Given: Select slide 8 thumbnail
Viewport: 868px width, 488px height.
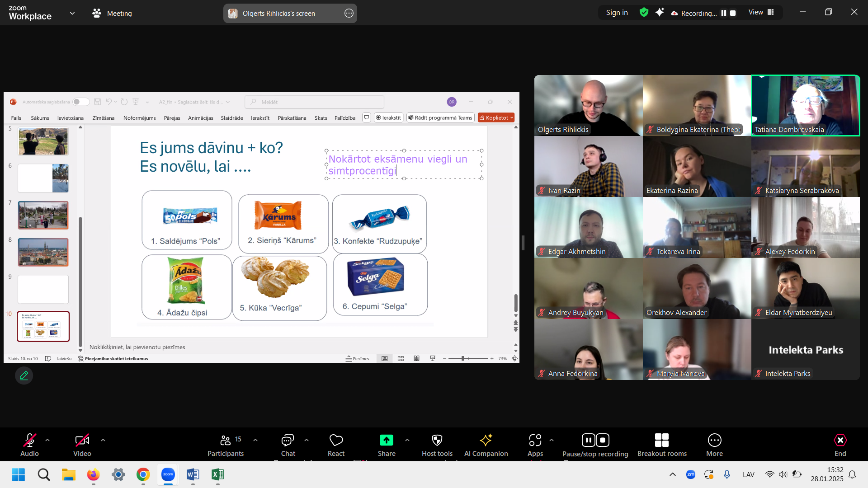Looking at the screenshot, I should (43, 252).
